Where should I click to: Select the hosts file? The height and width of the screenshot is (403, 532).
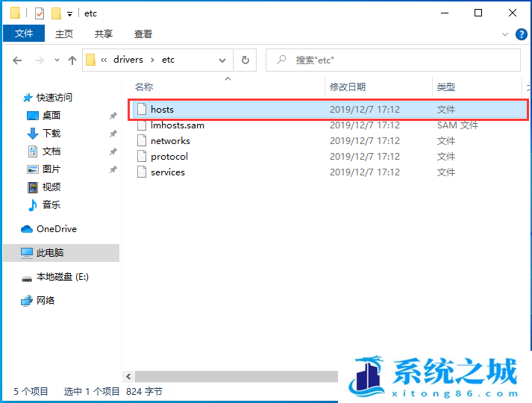point(328,110)
